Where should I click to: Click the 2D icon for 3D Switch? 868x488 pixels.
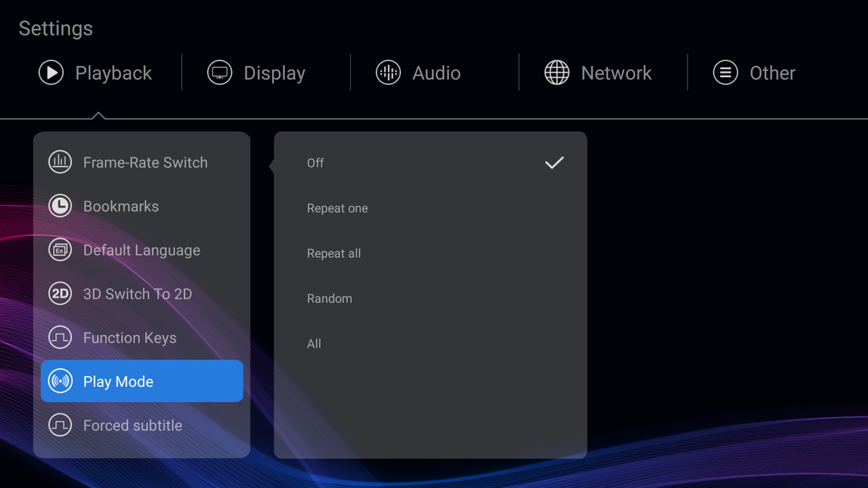point(60,293)
